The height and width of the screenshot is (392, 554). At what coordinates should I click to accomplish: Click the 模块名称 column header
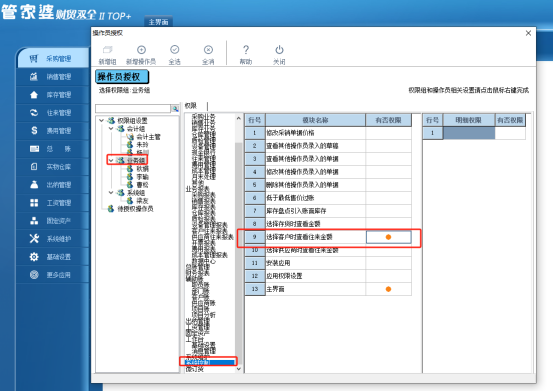click(315, 120)
